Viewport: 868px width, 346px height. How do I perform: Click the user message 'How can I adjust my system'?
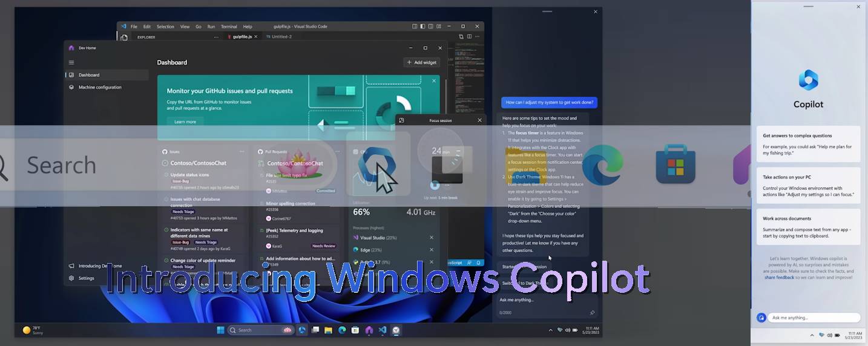pos(550,103)
